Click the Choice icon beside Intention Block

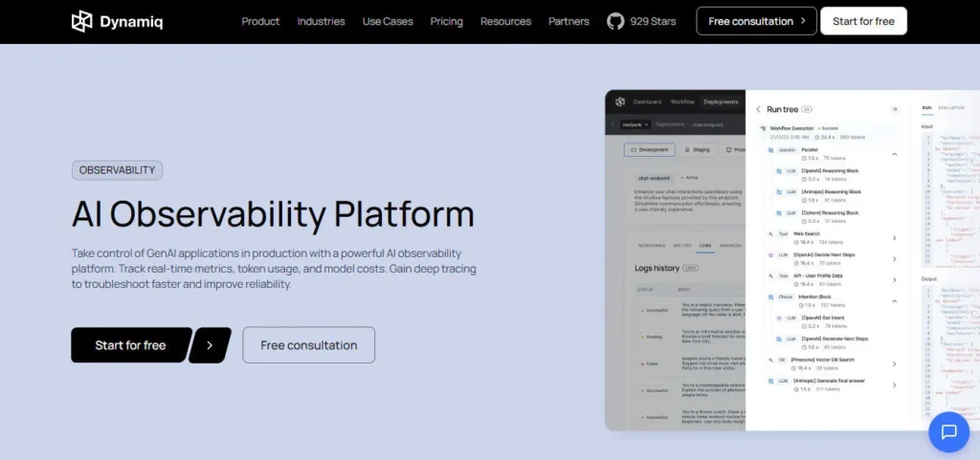click(x=770, y=297)
